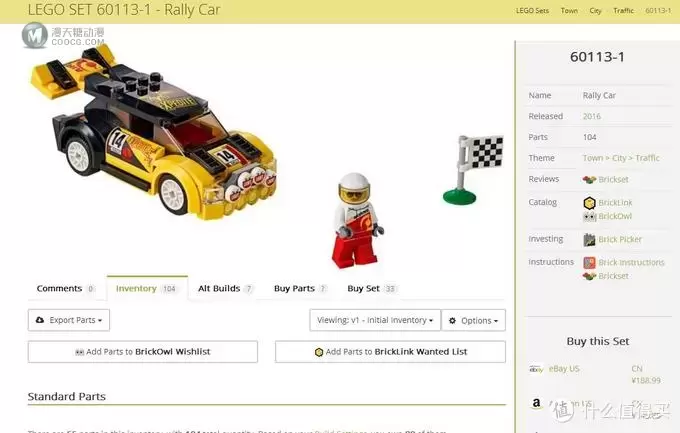Click the gear icon in Options
The image size is (680, 433).
pyautogui.click(x=452, y=321)
